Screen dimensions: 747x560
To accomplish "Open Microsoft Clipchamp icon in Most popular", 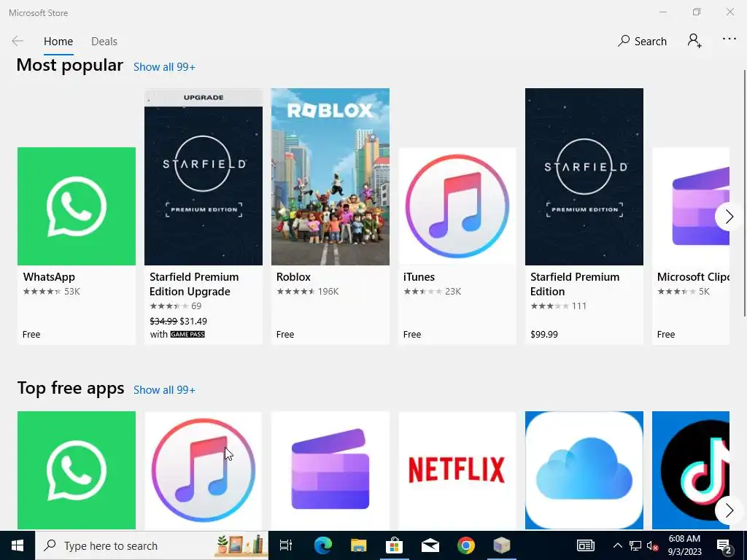I will coord(691,206).
